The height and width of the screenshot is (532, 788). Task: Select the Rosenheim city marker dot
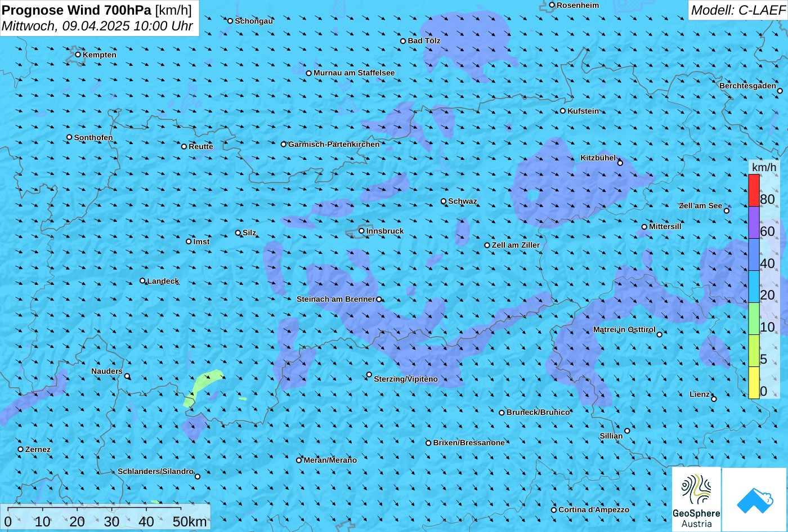click(552, 5)
